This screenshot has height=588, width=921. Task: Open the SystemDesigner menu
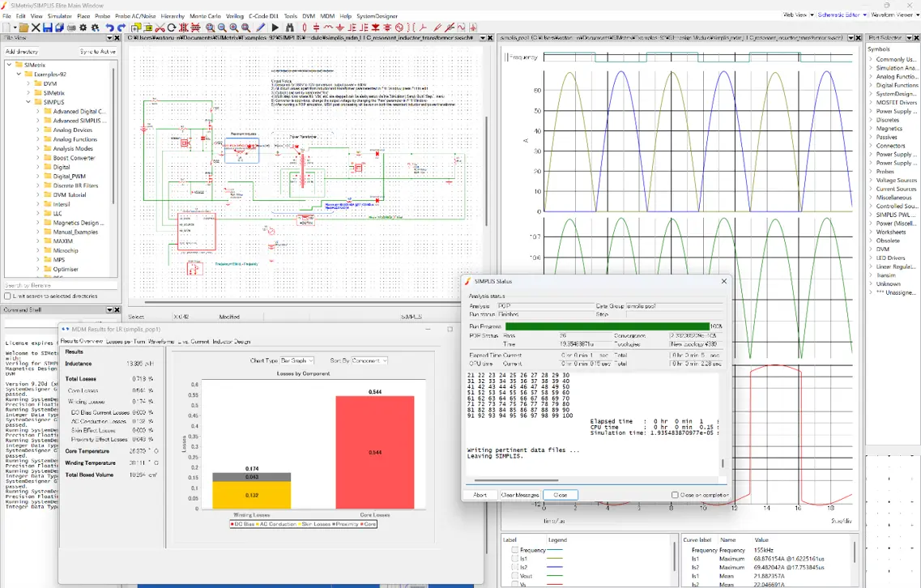point(377,16)
